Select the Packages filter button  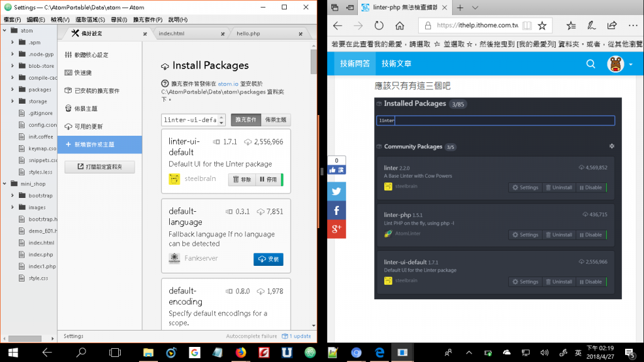pos(246,120)
